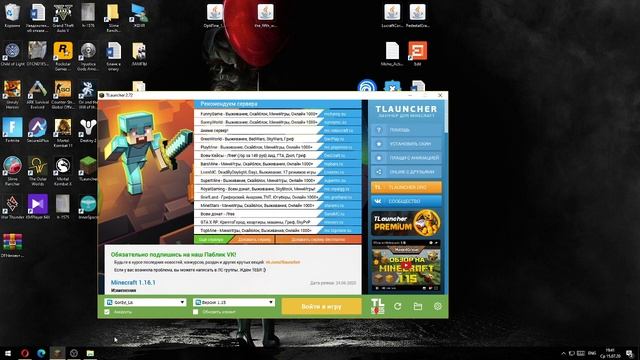Open the Minecraft game folder icon
640x360 pixels.
pos(418,306)
